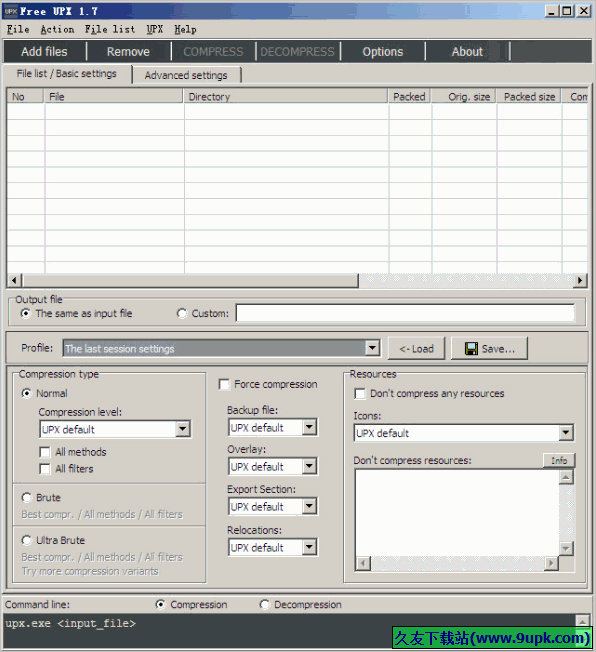Open the Relocations dropdown
The height and width of the screenshot is (652, 596).
pyautogui.click(x=309, y=547)
